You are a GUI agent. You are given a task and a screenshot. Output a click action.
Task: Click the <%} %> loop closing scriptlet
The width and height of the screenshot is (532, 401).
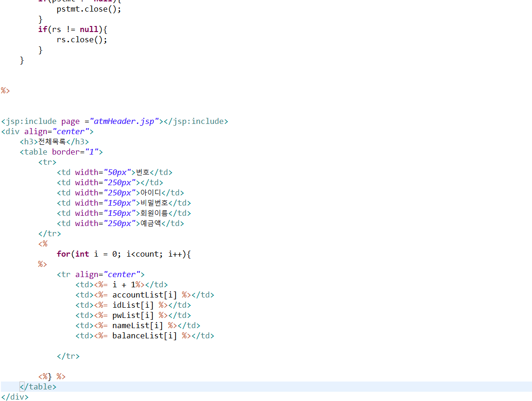(x=52, y=376)
